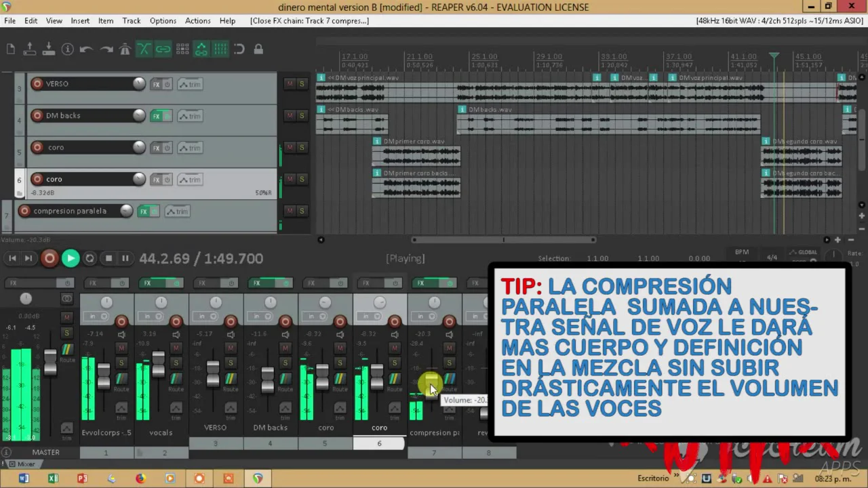The height and width of the screenshot is (488, 868).
Task: Open DM backs envelope trim dropdown
Action: pos(190,116)
